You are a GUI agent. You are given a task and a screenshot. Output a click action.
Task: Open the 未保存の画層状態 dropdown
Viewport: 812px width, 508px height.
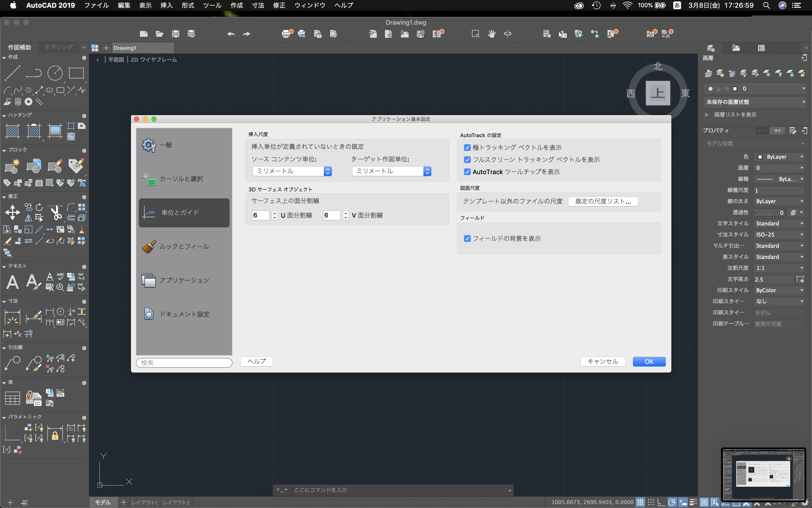click(x=755, y=102)
